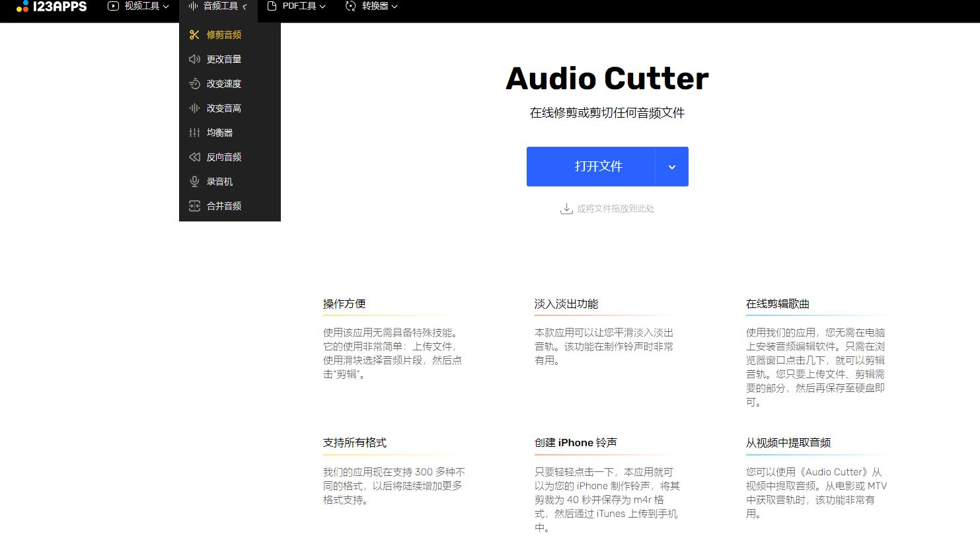
Task: Click the speaker icon for 更改音量
Action: 194,59
